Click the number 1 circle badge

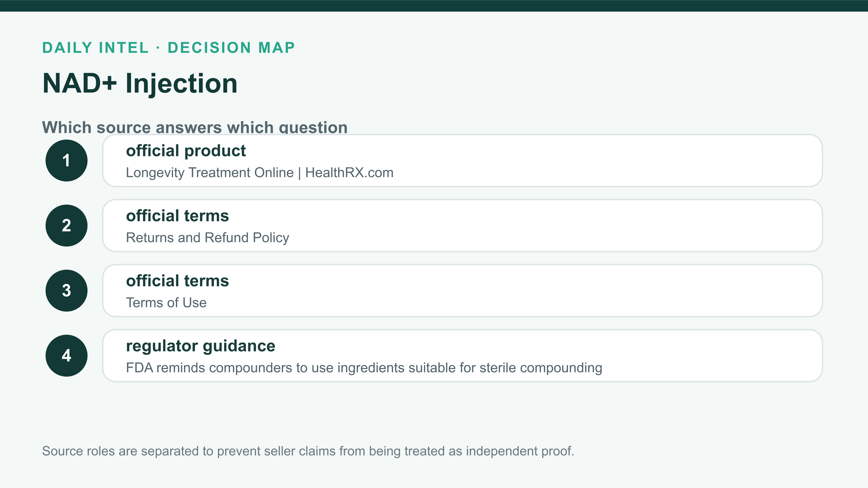click(x=66, y=161)
